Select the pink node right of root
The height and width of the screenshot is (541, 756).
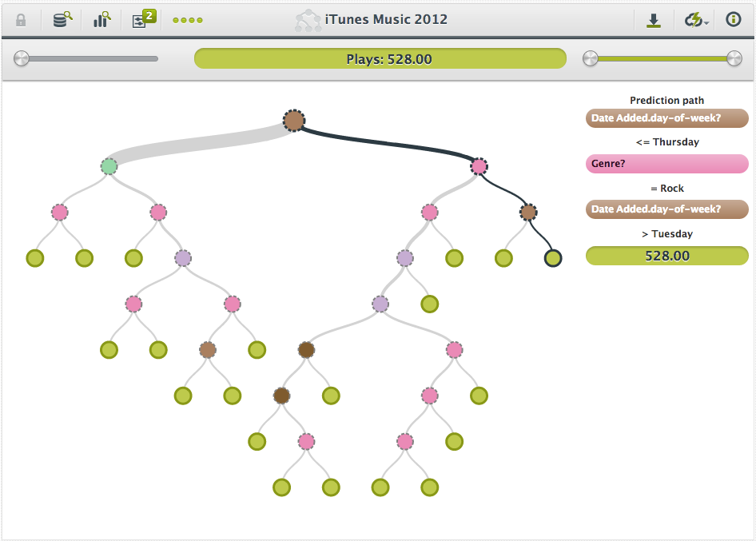(479, 166)
